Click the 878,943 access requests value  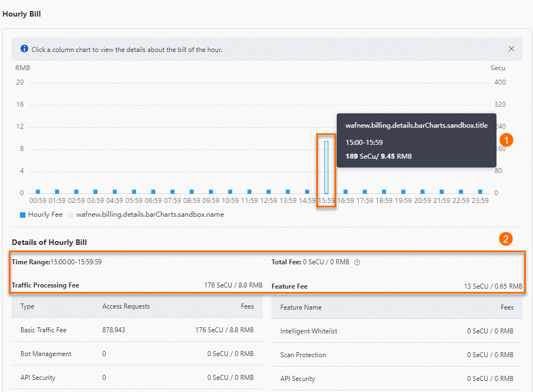[113, 330]
